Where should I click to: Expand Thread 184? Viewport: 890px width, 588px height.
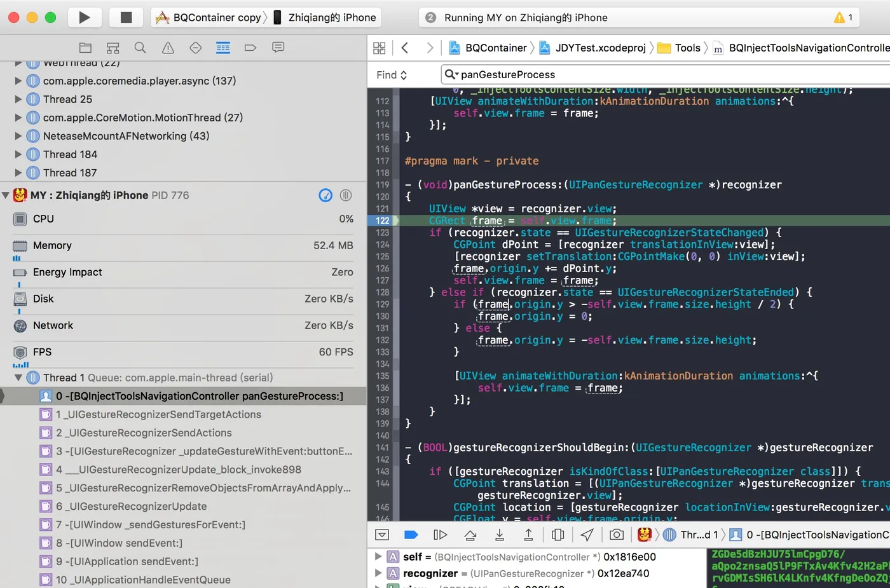pyautogui.click(x=18, y=154)
